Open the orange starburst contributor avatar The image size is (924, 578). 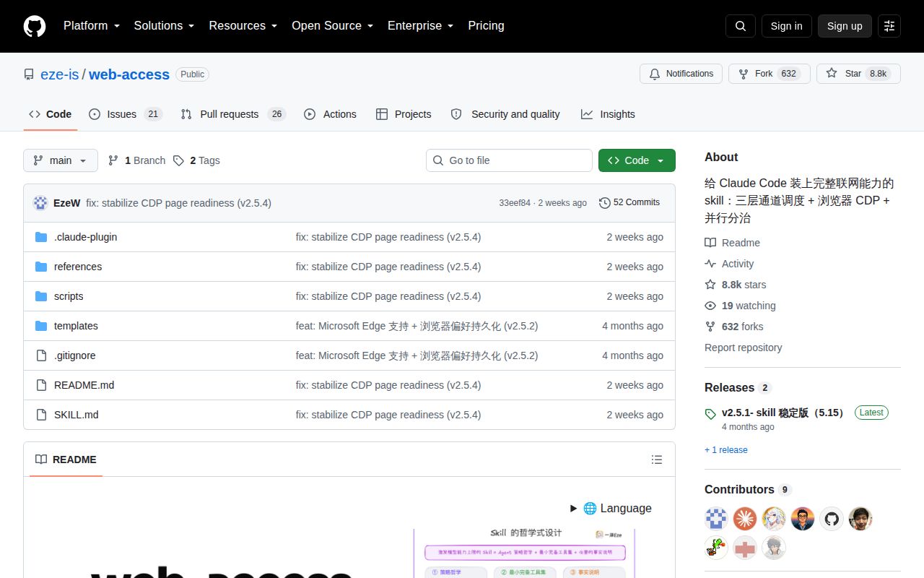point(745,519)
